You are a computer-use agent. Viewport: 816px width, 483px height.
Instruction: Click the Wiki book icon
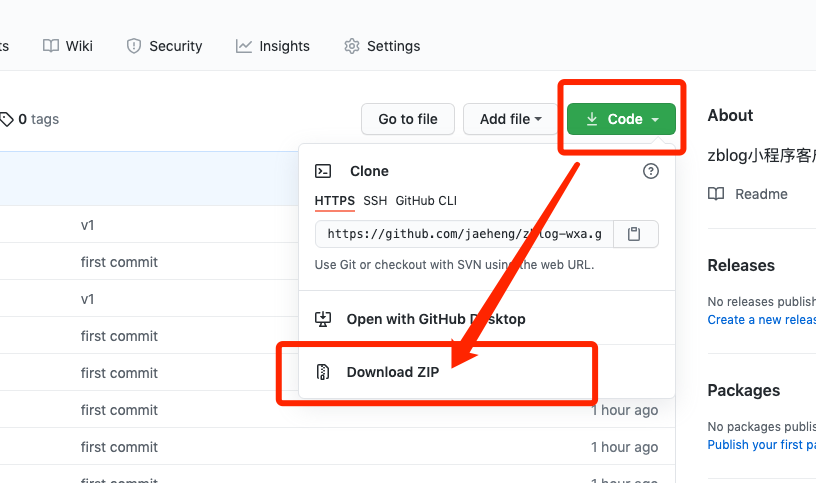coord(50,46)
